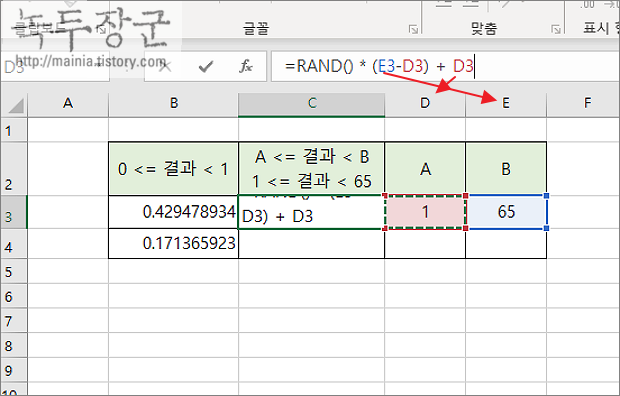Select row 9 header

[13, 370]
